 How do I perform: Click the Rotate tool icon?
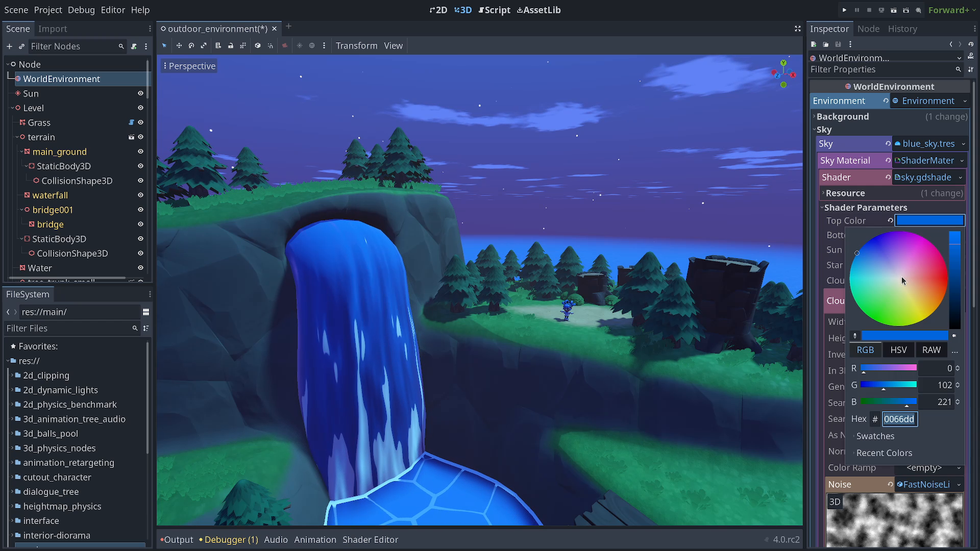pyautogui.click(x=192, y=46)
